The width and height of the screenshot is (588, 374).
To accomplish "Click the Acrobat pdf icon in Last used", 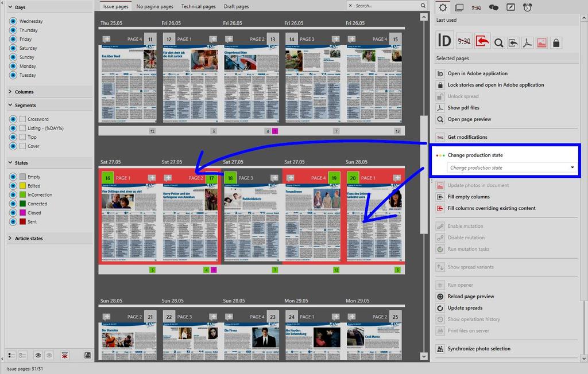I will point(527,43).
